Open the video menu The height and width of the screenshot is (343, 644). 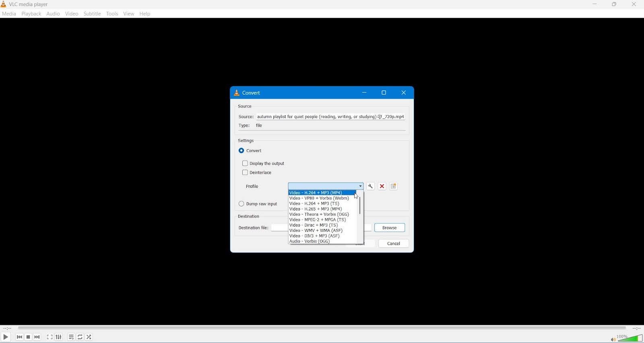[72, 14]
